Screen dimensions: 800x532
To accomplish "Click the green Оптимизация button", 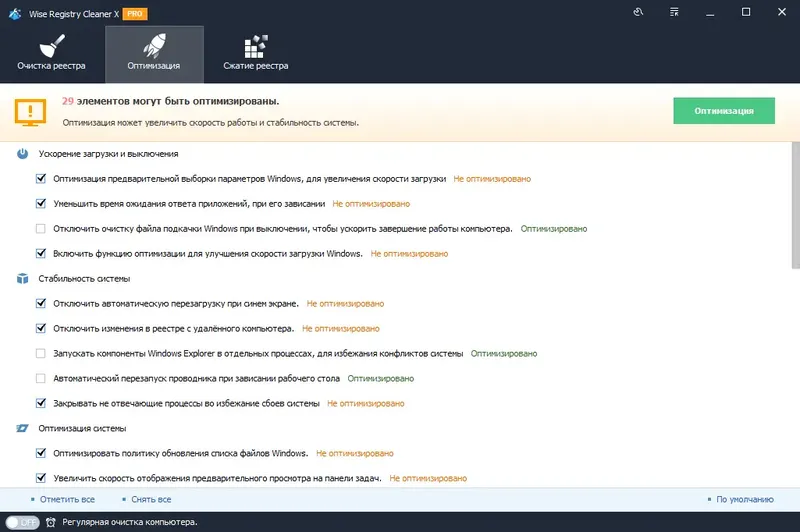I will click(723, 111).
